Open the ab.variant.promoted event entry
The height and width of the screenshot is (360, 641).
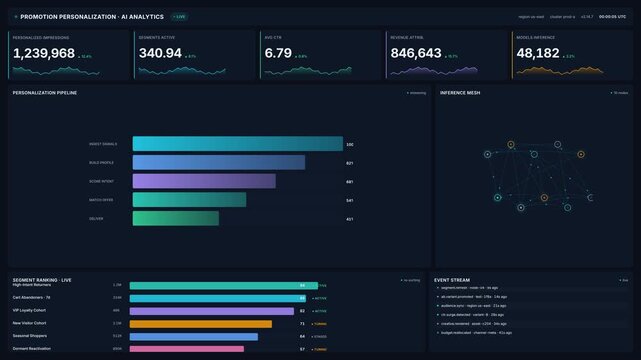point(531,297)
